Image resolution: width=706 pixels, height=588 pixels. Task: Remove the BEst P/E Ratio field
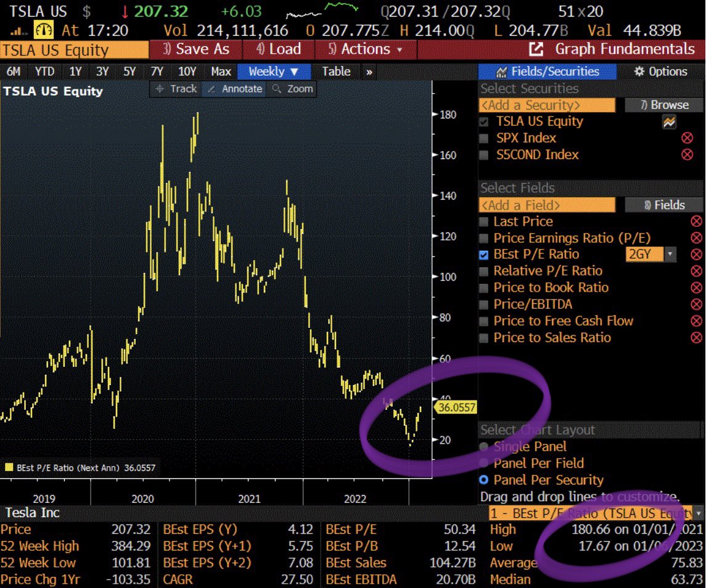[696, 255]
